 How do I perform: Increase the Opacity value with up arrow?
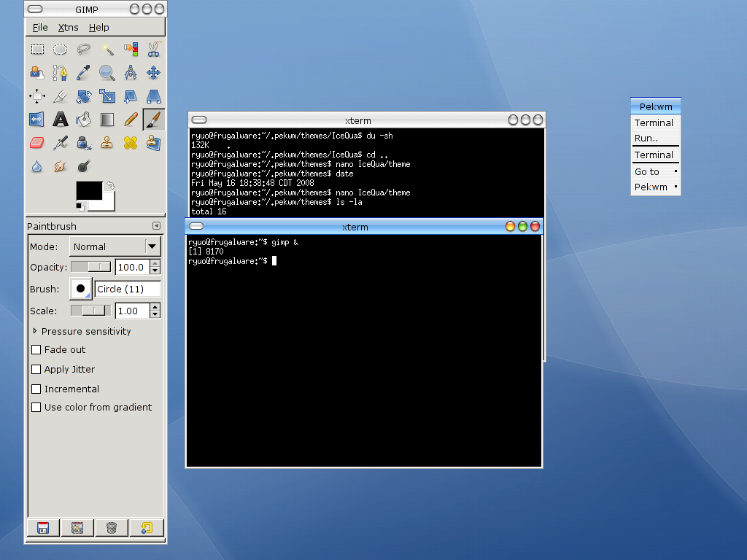155,263
